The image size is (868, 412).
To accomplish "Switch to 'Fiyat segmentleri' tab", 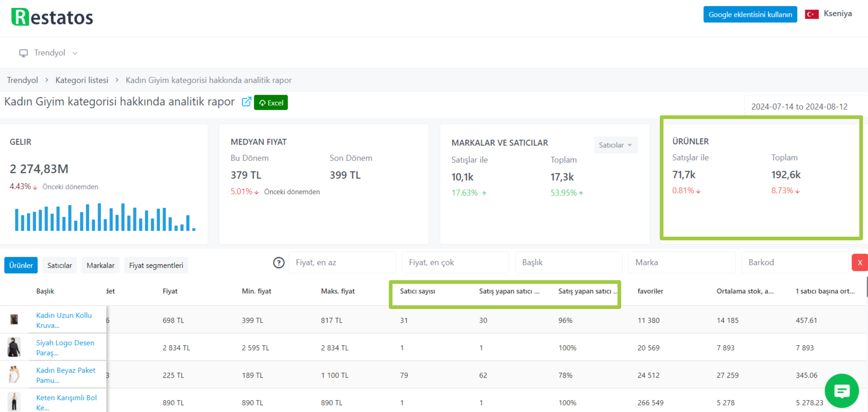I will point(156,266).
